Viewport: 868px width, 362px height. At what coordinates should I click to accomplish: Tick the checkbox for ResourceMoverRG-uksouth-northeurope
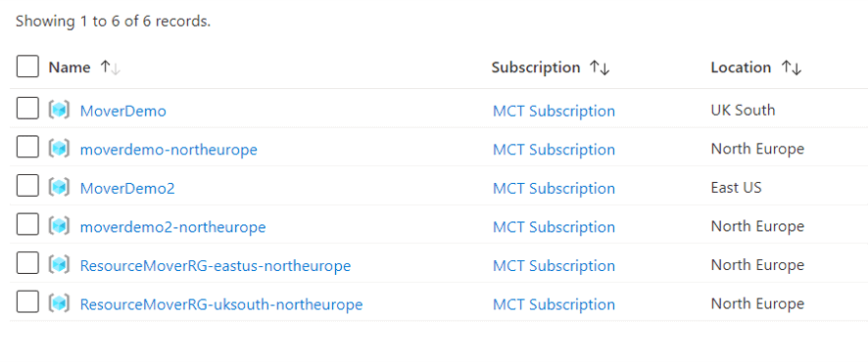pos(27,301)
